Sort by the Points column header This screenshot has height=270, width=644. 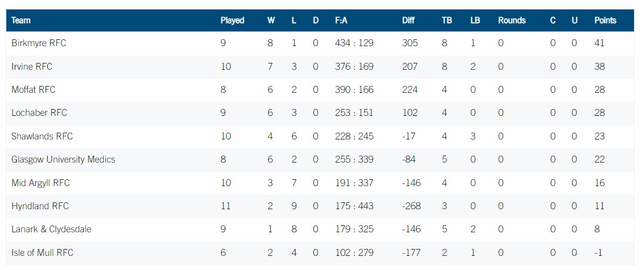pos(605,20)
